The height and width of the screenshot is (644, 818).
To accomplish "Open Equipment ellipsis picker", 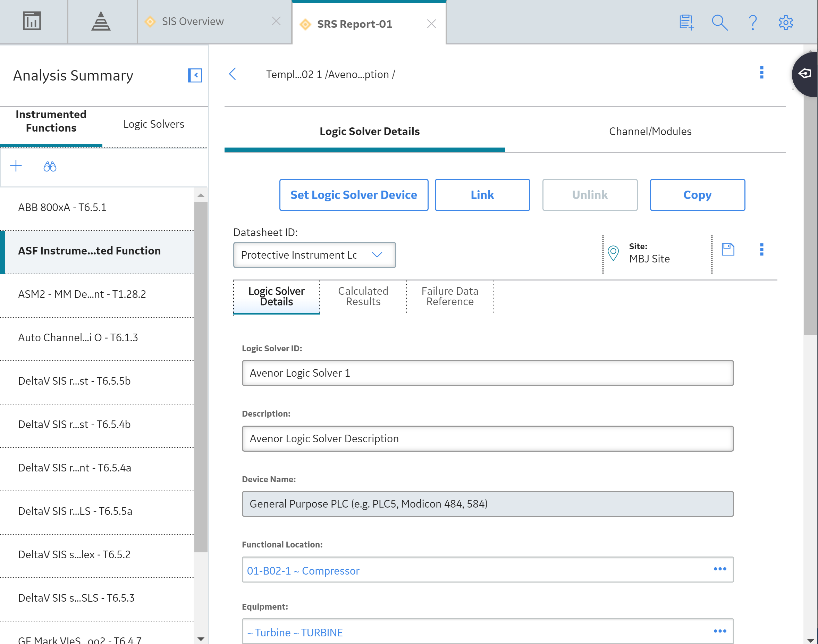I will (x=720, y=631).
